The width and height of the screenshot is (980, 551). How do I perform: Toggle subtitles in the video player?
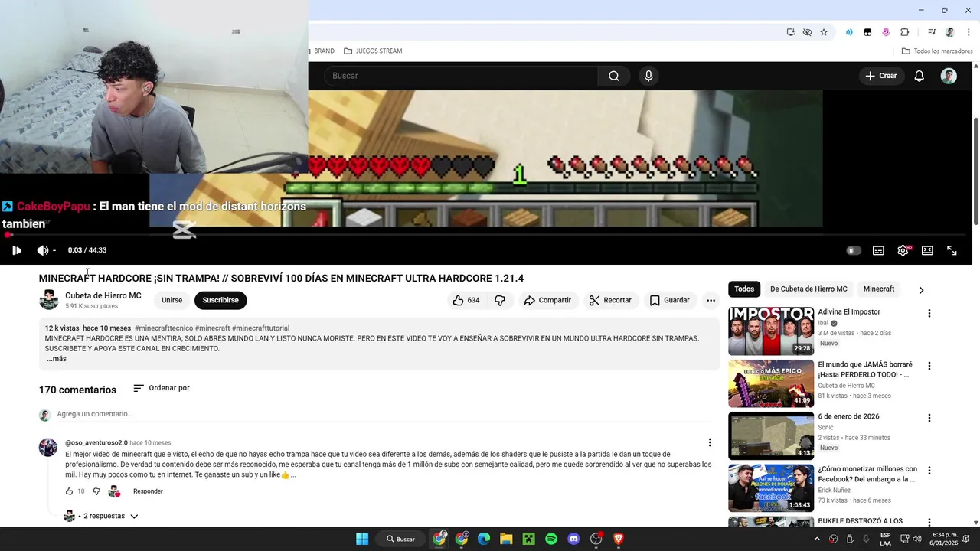pyautogui.click(x=878, y=250)
